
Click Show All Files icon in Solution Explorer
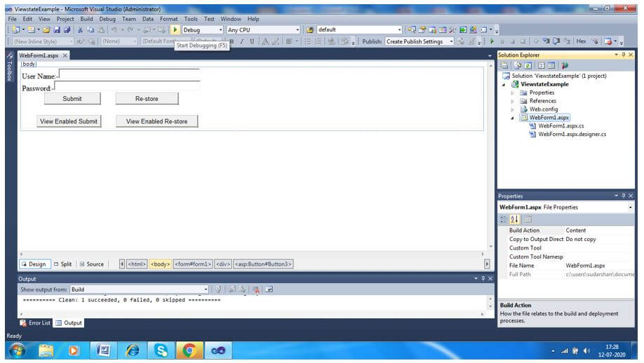(x=518, y=66)
